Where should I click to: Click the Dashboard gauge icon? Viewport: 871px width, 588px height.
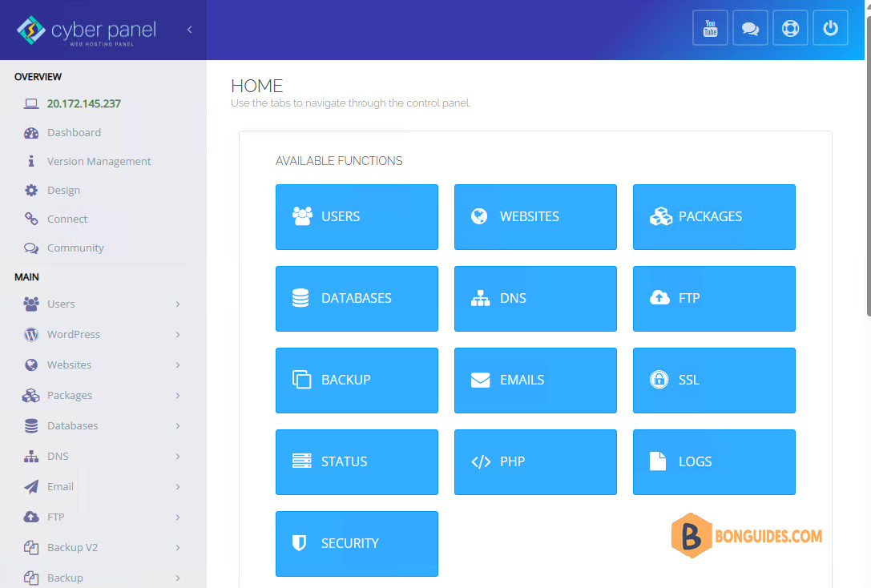pyautogui.click(x=31, y=133)
